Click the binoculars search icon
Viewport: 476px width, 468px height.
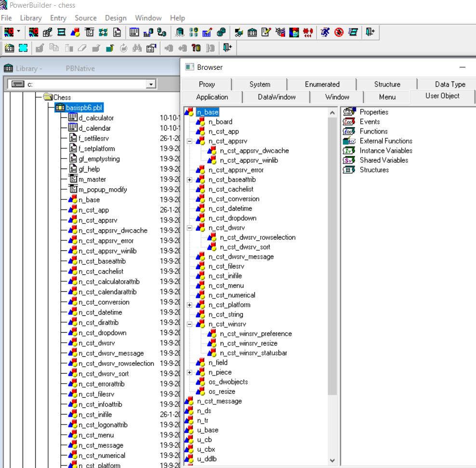[x=137, y=48]
